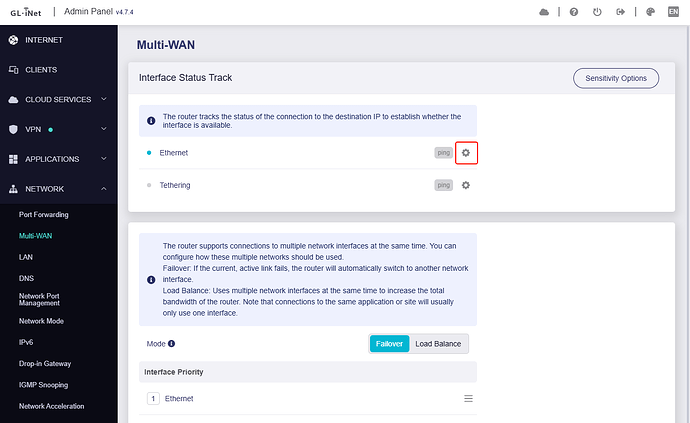690x423 pixels.
Task: Click the reboot power icon
Action: 597,12
